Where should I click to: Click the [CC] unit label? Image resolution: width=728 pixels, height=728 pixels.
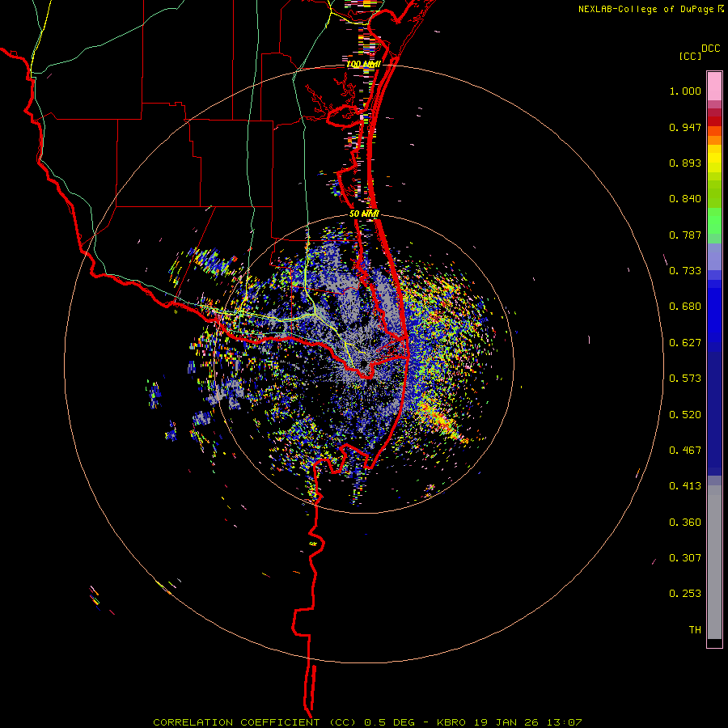(691, 56)
